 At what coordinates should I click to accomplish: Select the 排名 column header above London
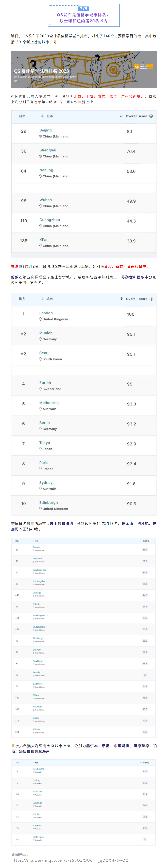click(x=22, y=299)
